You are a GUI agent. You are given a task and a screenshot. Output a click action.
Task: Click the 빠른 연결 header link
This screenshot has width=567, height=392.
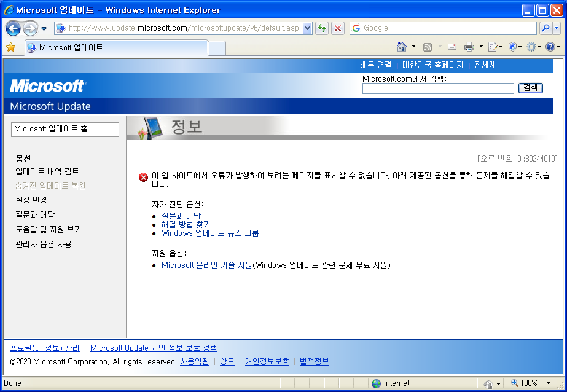pyautogui.click(x=376, y=65)
